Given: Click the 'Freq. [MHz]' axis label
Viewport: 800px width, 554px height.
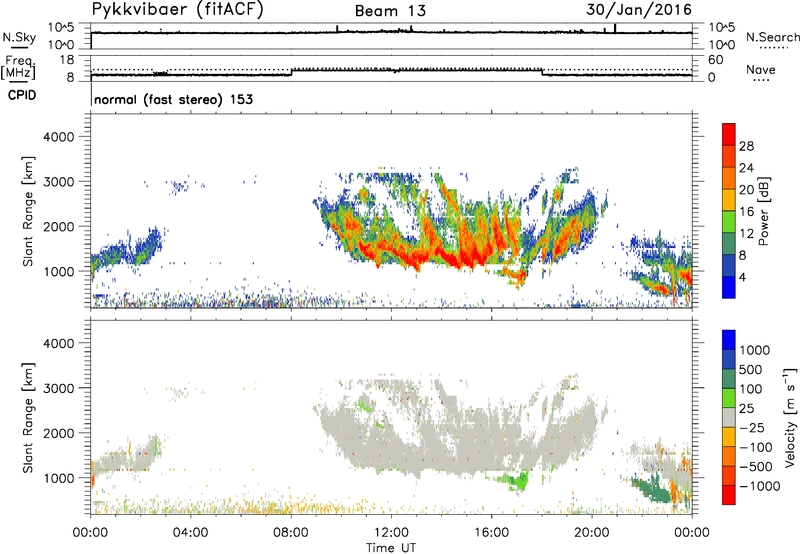Looking at the screenshot, I should pos(19,67).
